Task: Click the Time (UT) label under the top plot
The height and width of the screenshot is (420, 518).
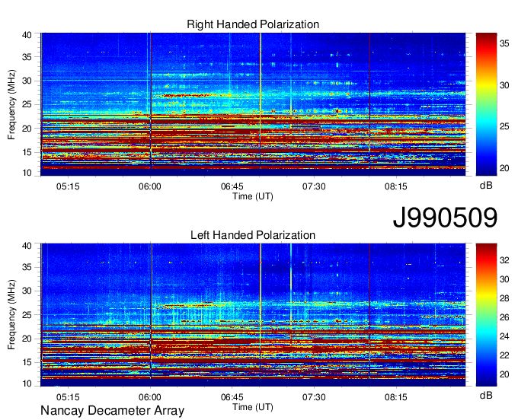Action: coord(253,196)
